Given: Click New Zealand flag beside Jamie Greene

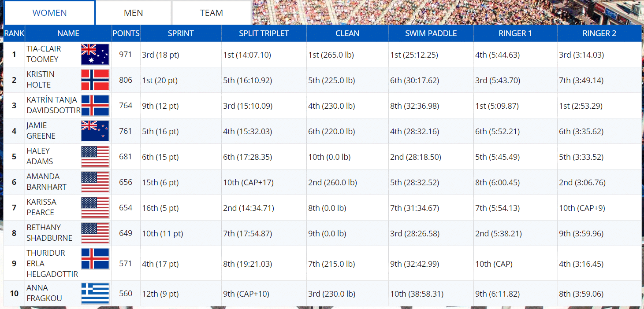Looking at the screenshot, I should click(95, 131).
